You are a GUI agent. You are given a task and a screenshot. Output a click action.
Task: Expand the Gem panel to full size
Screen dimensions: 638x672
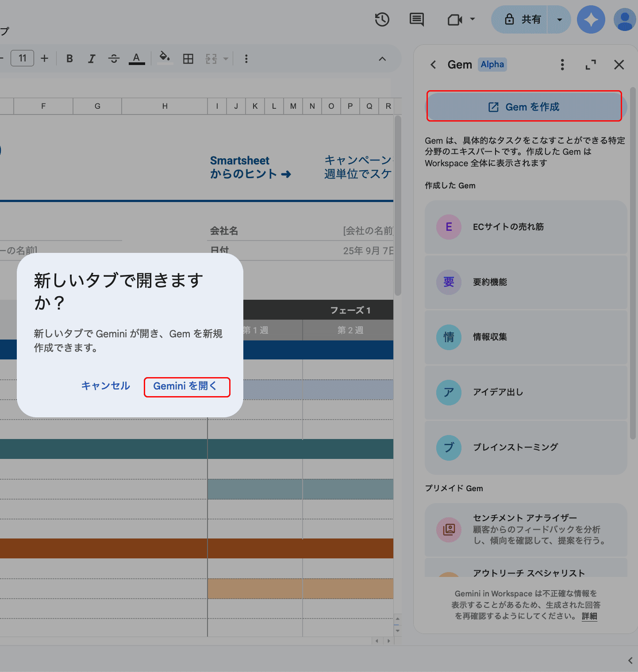coord(590,65)
